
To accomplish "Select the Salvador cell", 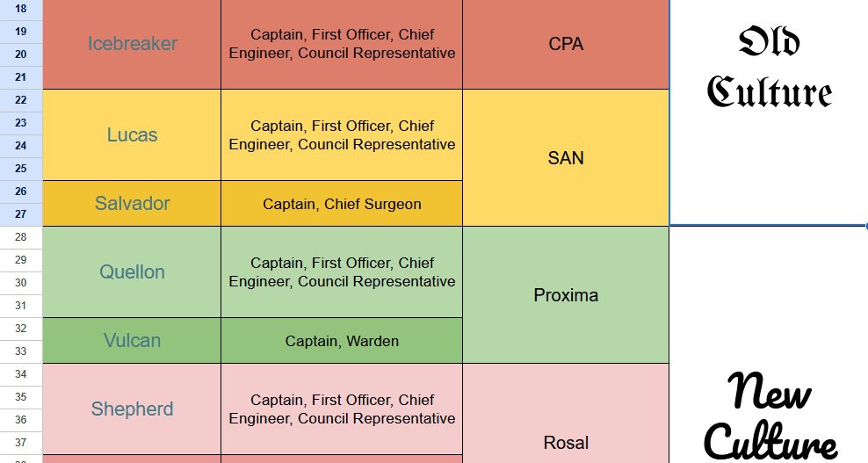I will click(x=132, y=204).
